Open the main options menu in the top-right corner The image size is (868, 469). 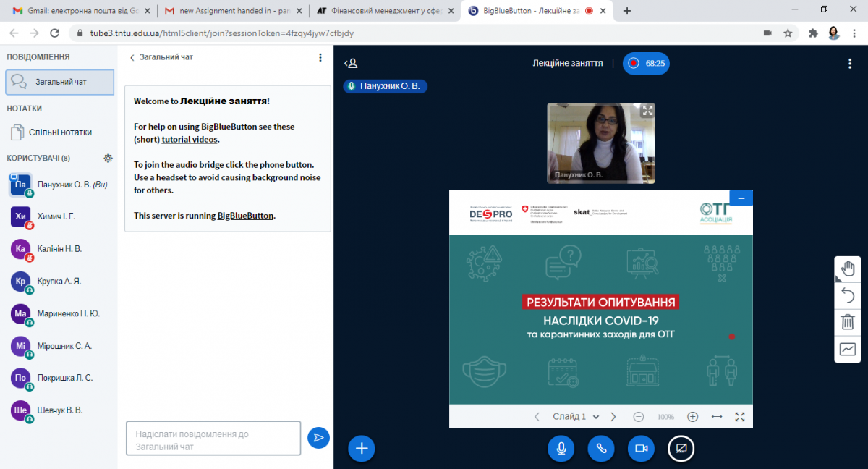point(850,64)
